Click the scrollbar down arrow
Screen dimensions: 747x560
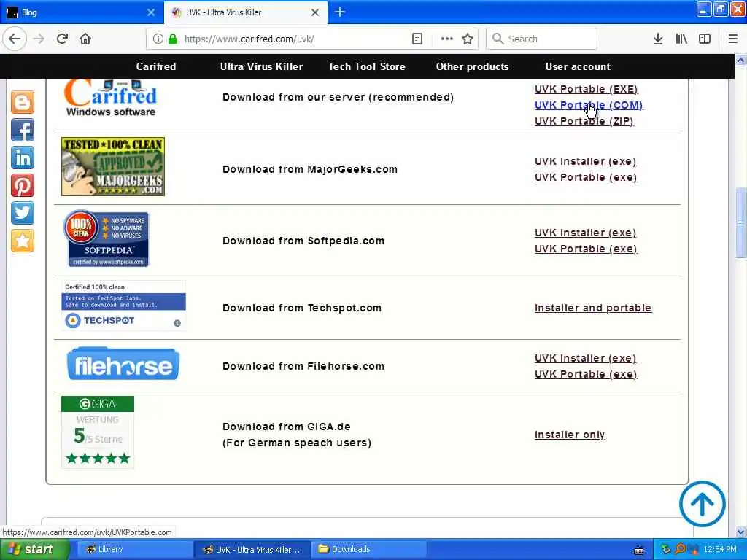click(740, 532)
